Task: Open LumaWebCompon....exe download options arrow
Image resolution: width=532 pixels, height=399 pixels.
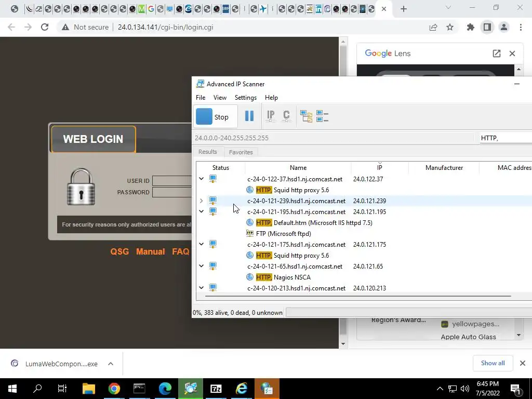Action: pos(111,363)
